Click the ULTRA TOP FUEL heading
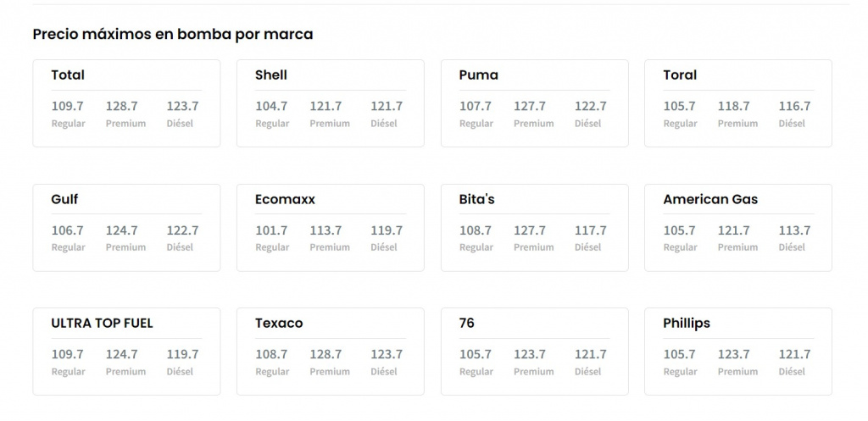This screenshot has width=868, height=421. [x=102, y=323]
